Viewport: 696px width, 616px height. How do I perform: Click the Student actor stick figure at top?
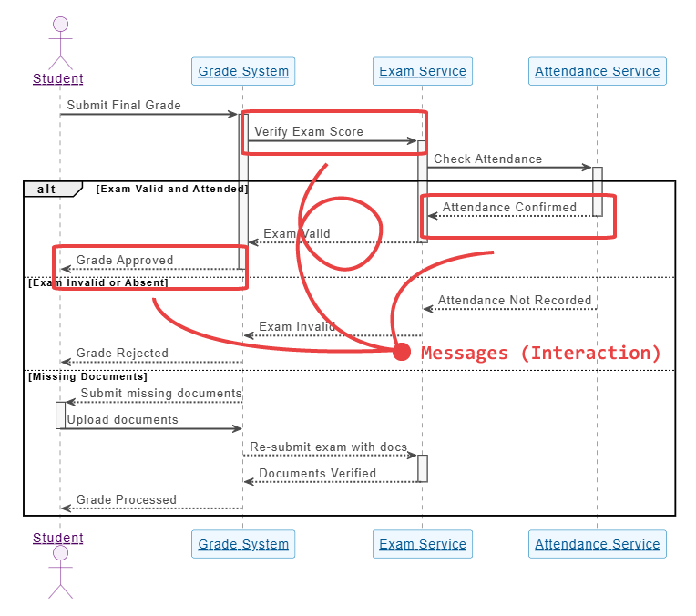pos(60,41)
